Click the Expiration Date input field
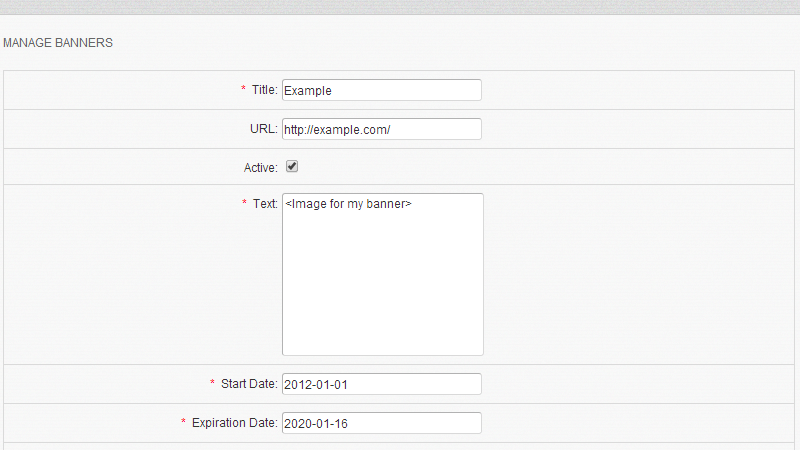Image resolution: width=800 pixels, height=450 pixels. [x=381, y=423]
